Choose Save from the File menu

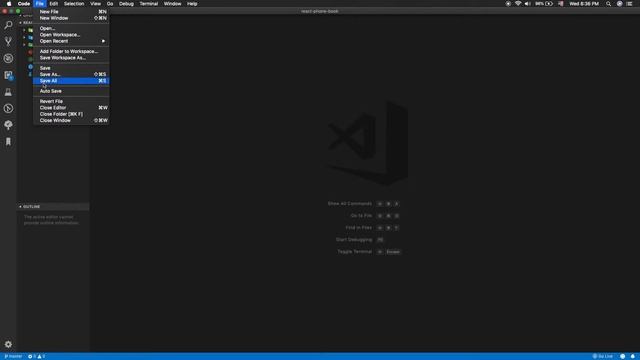tap(71, 68)
